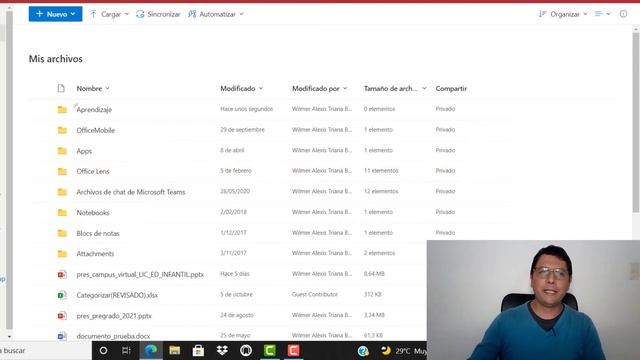Open Dropbox from taskbar
The height and width of the screenshot is (360, 640).
[x=222, y=350]
